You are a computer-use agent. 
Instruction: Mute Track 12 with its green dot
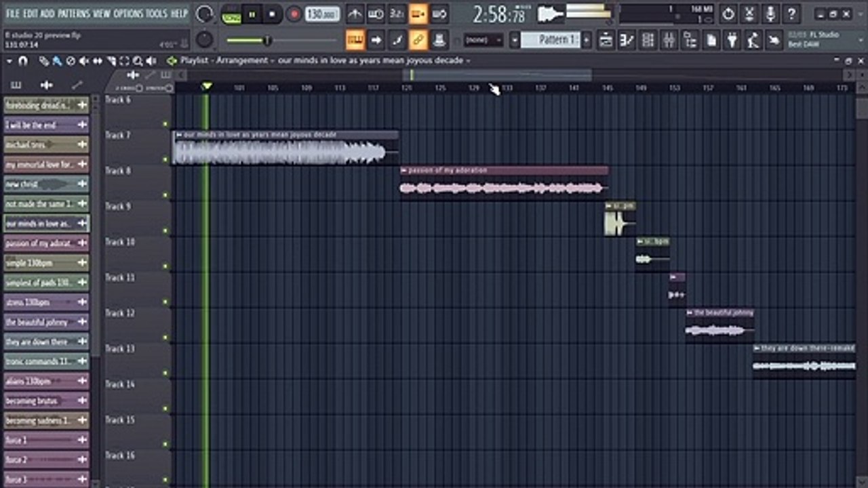coord(165,338)
